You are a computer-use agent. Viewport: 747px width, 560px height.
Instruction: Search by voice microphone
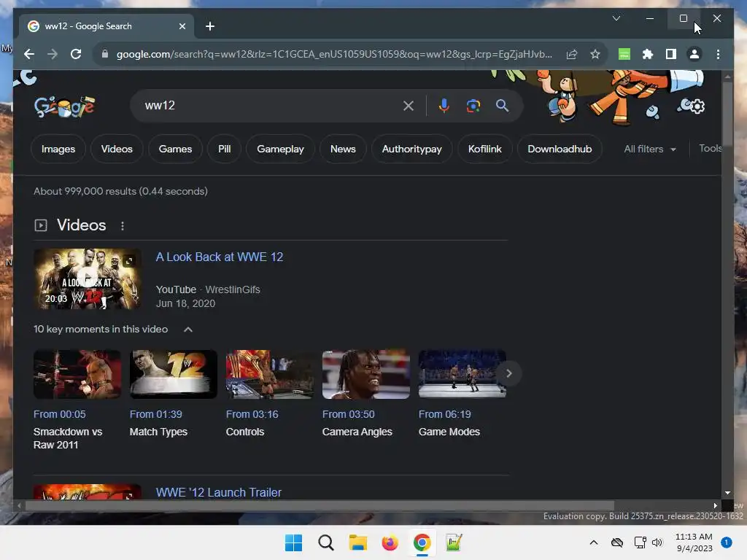pyautogui.click(x=444, y=106)
